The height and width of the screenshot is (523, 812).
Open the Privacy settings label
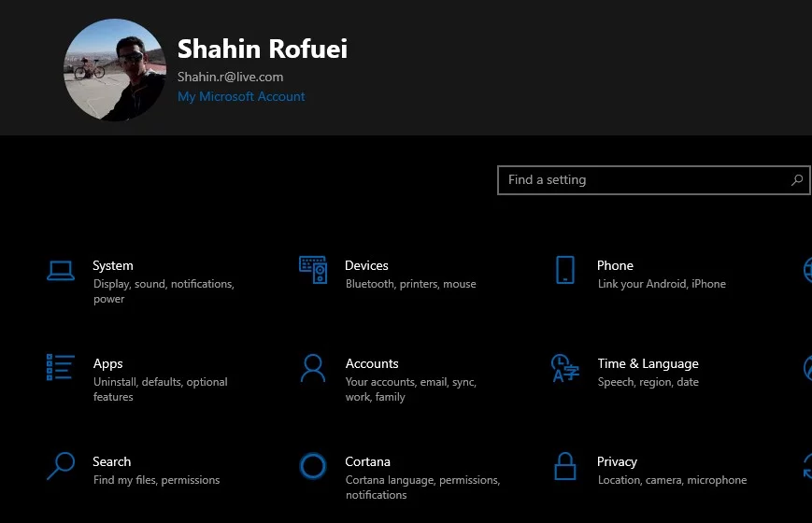tap(617, 462)
